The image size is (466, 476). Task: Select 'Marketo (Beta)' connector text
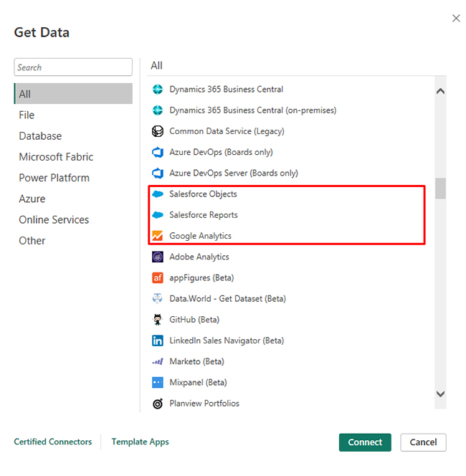[196, 361]
